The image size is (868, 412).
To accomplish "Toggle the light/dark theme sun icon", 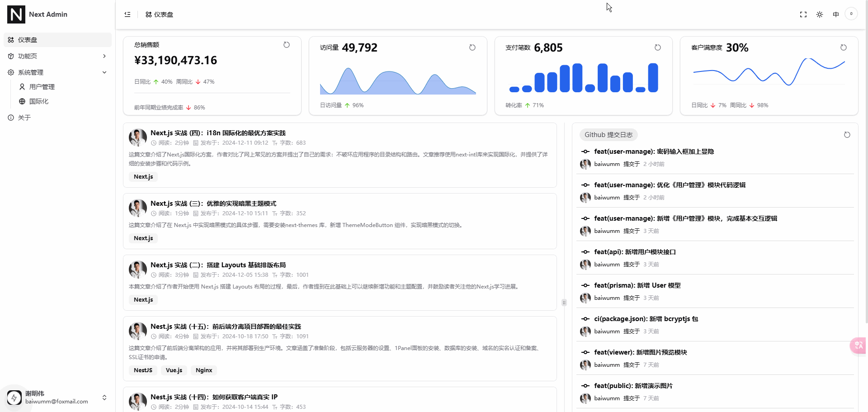I will pos(820,14).
